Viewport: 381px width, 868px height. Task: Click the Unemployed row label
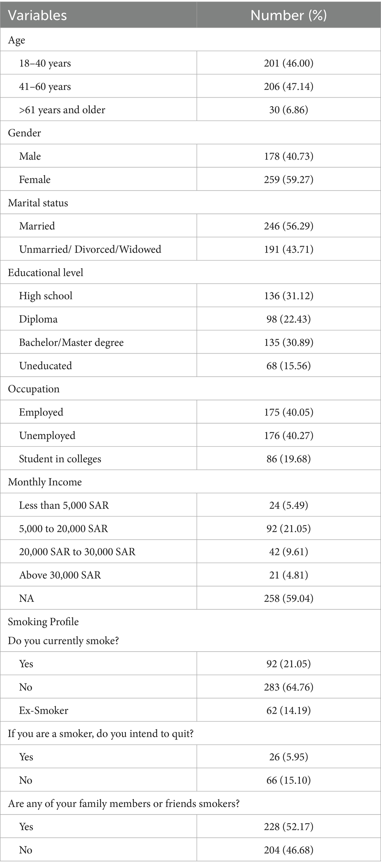point(47,435)
